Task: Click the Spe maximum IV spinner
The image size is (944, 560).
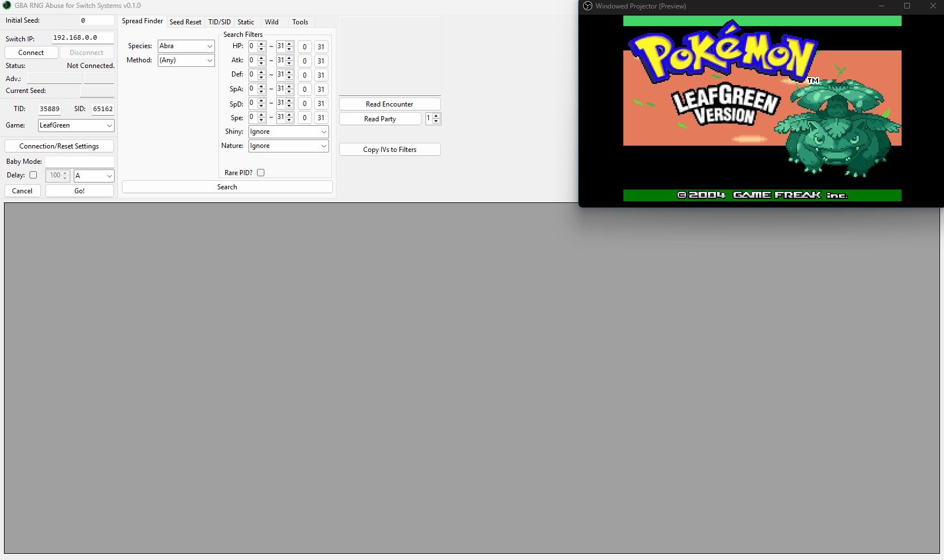Action: coord(285,117)
